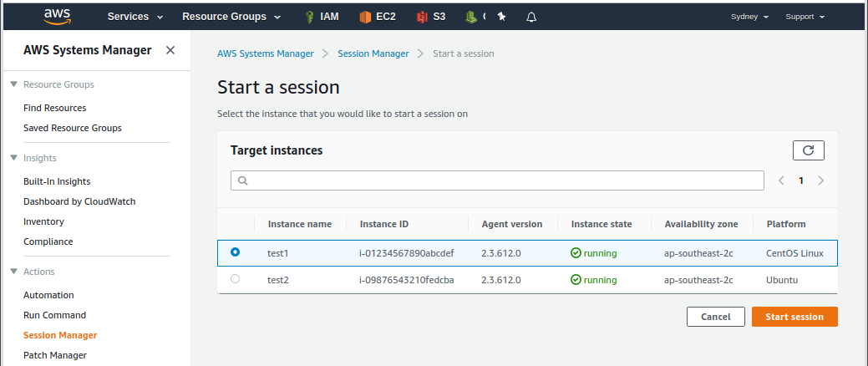Open Run Command in the sidebar
The width and height of the screenshot is (868, 366).
(55, 315)
